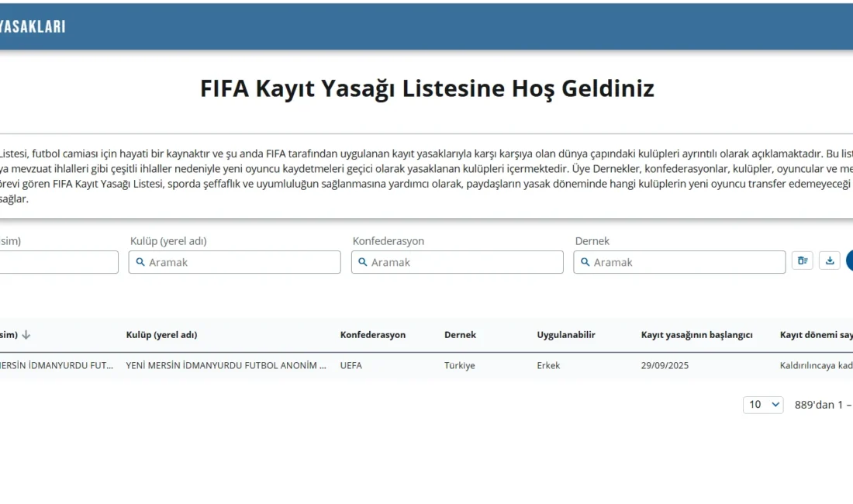Click the sort arrow in the first column header

(x=26, y=335)
